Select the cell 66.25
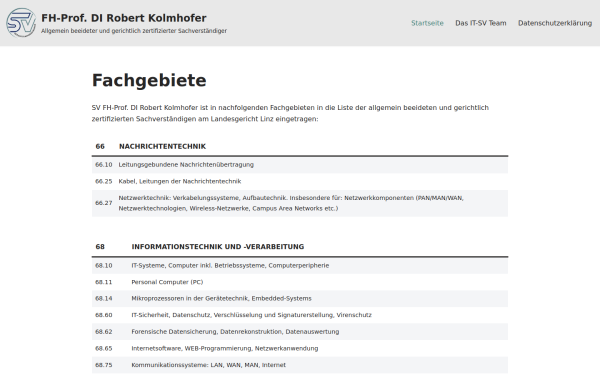 pos(104,181)
